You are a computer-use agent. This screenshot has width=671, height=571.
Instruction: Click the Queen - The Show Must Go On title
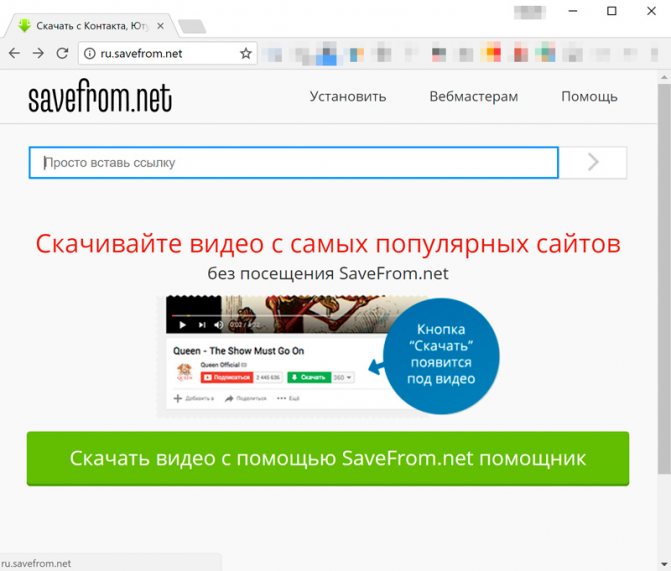[238, 351]
